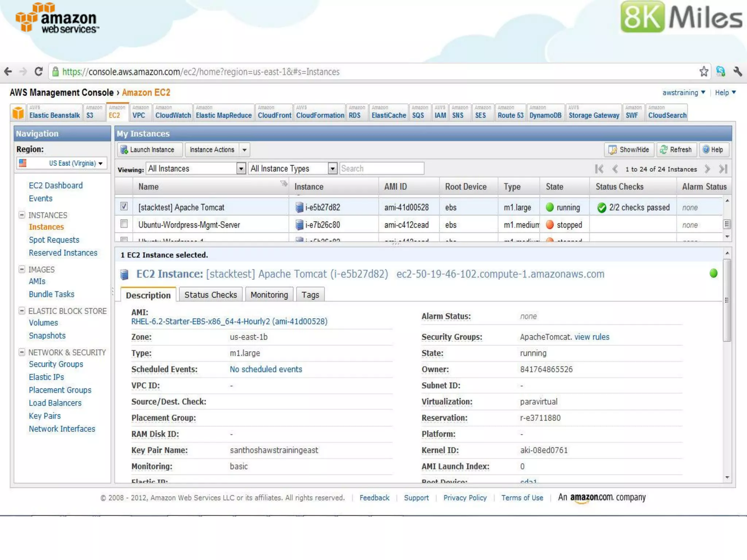Open browser wrench settings icon

click(x=738, y=71)
